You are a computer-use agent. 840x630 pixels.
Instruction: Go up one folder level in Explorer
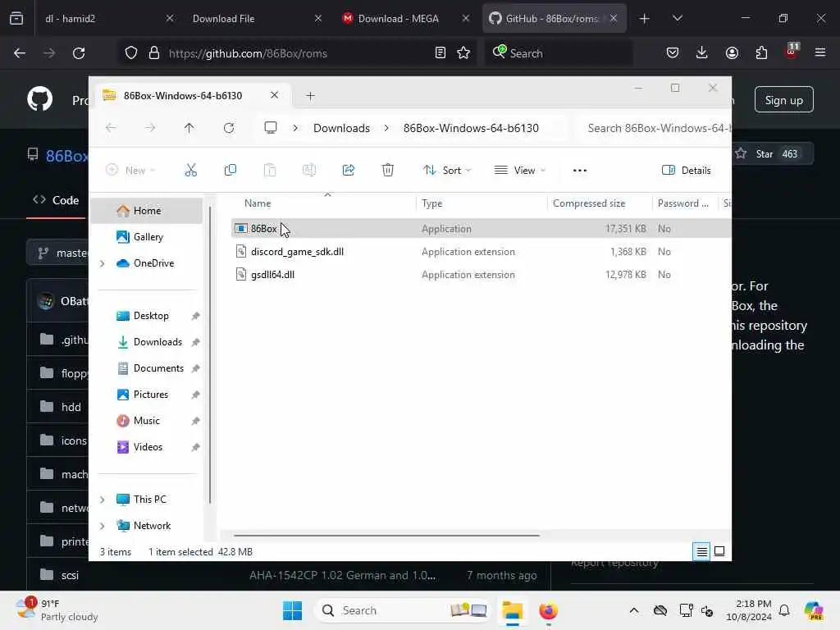pos(189,128)
